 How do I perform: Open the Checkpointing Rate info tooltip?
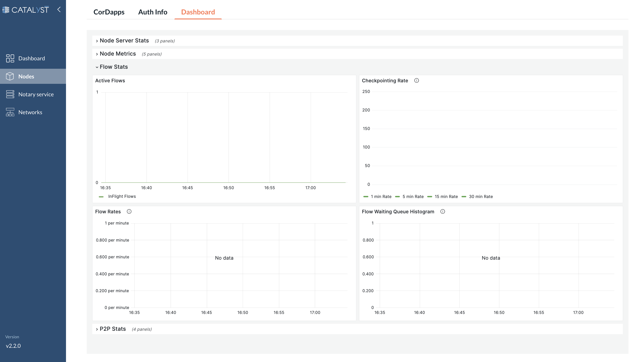point(416,80)
